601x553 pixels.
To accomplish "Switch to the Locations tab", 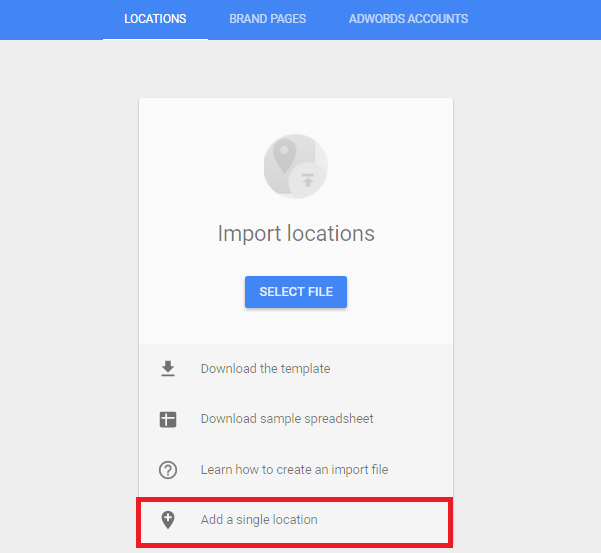I will click(155, 19).
